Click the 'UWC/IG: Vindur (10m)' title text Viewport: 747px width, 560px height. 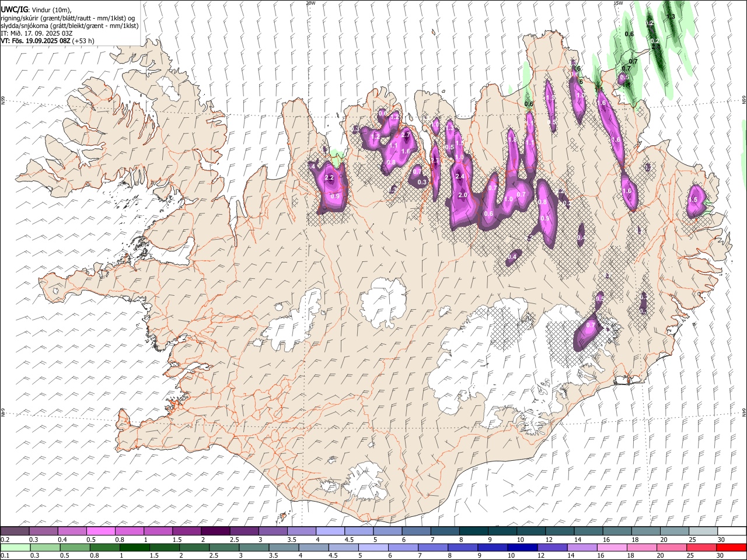[36, 10]
